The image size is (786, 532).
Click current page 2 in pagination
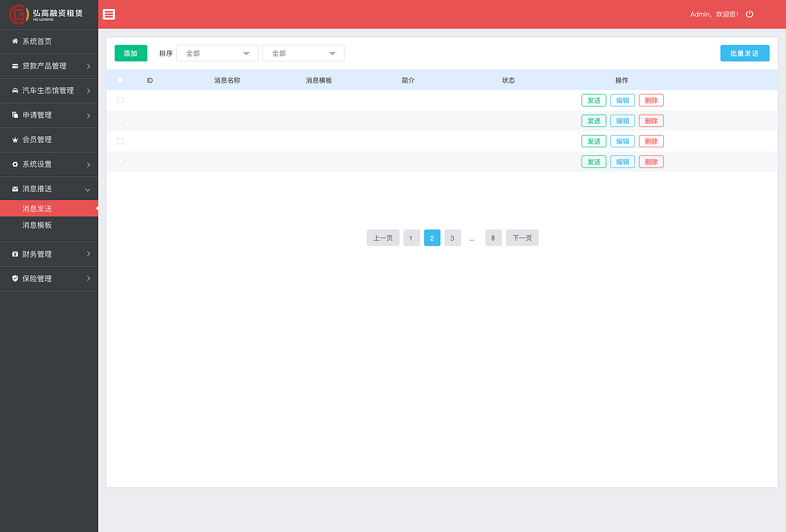pos(432,238)
